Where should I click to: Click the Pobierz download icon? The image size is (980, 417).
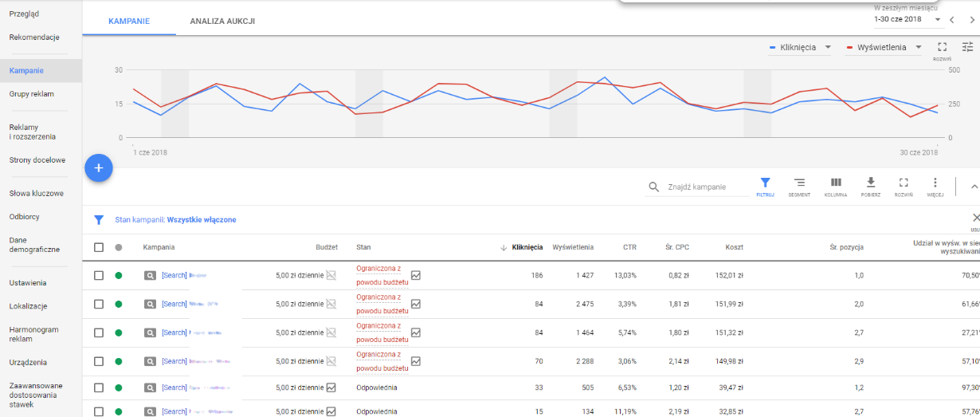pyautogui.click(x=871, y=187)
